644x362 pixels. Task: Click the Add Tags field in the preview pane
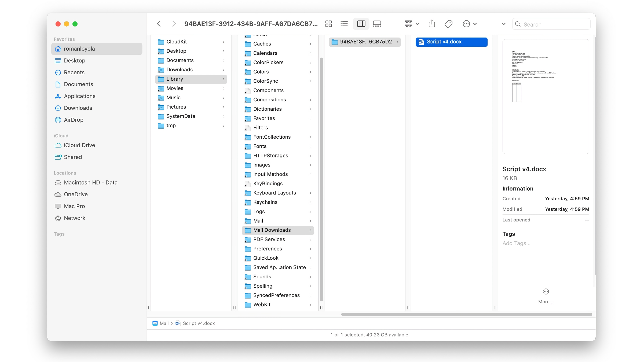[x=516, y=243]
